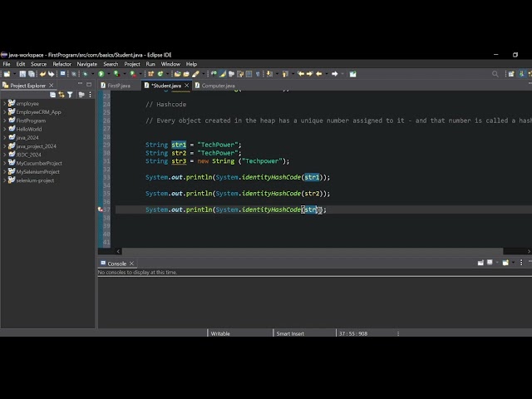Click the Search flashlight pencil icon
Screen dimensions: 532x399
pos(196,74)
